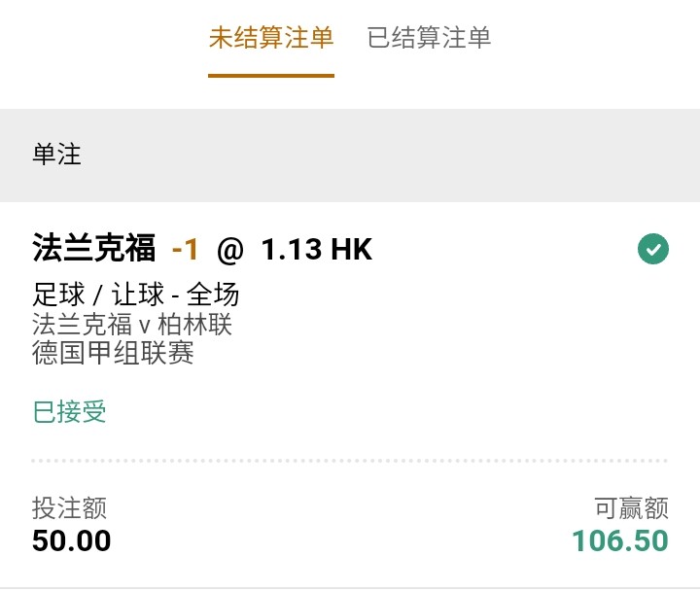Click the 可赢额 label
700x591 pixels.
[x=631, y=507]
